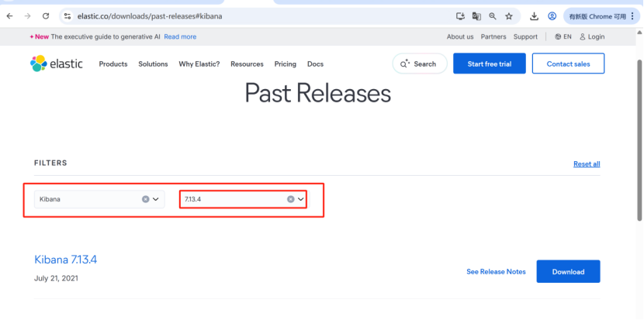Go to the Pricing page
The image size is (644, 320).
click(285, 64)
